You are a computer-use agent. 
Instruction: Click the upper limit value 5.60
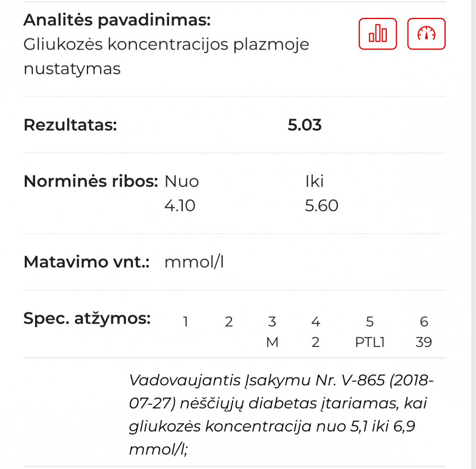point(321,206)
